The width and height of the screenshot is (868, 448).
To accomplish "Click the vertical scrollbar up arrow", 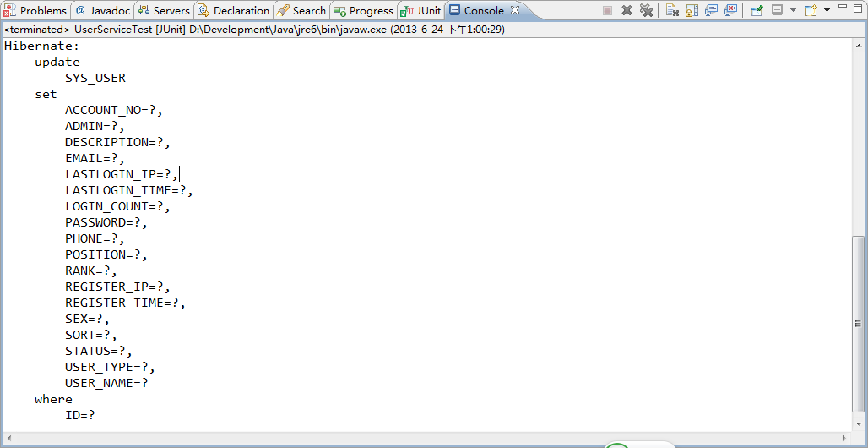I will point(858,44).
